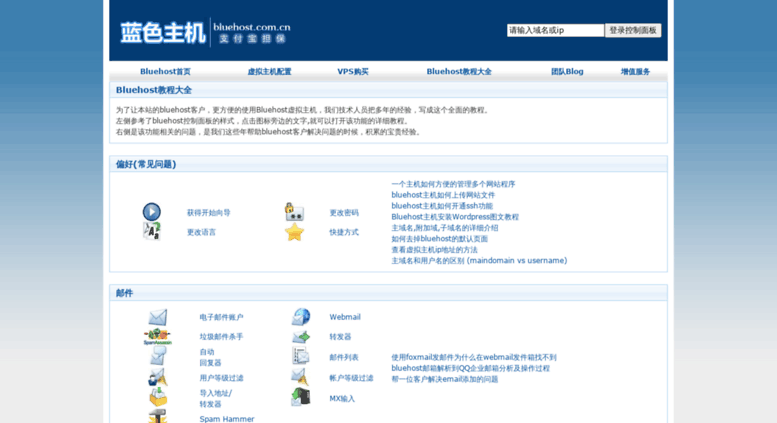
Task: Click the Getting Started wizard play icon
Action: coord(152,212)
